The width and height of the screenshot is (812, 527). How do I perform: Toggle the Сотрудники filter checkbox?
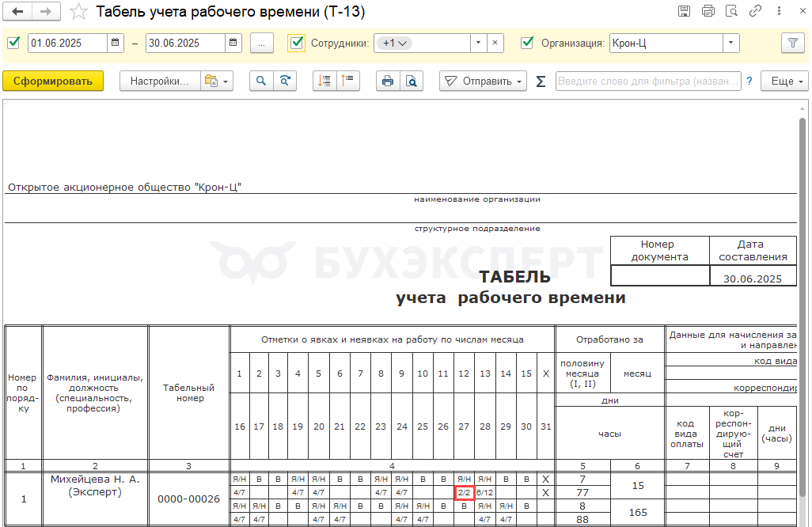tap(297, 43)
